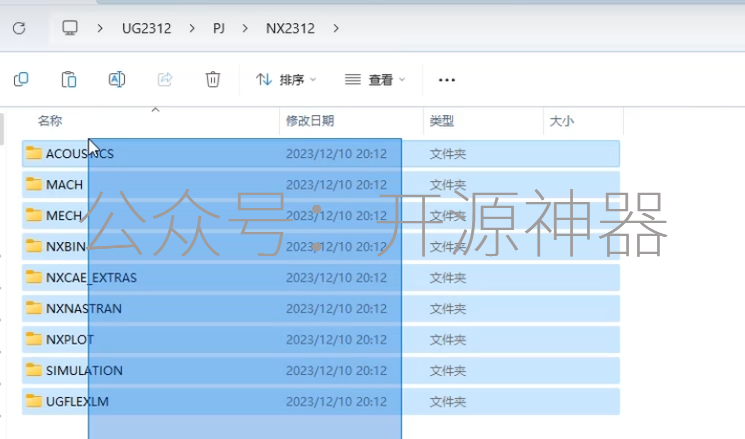The width and height of the screenshot is (745, 439).
Task: Click the Rename icon in toolbar
Action: (x=117, y=79)
